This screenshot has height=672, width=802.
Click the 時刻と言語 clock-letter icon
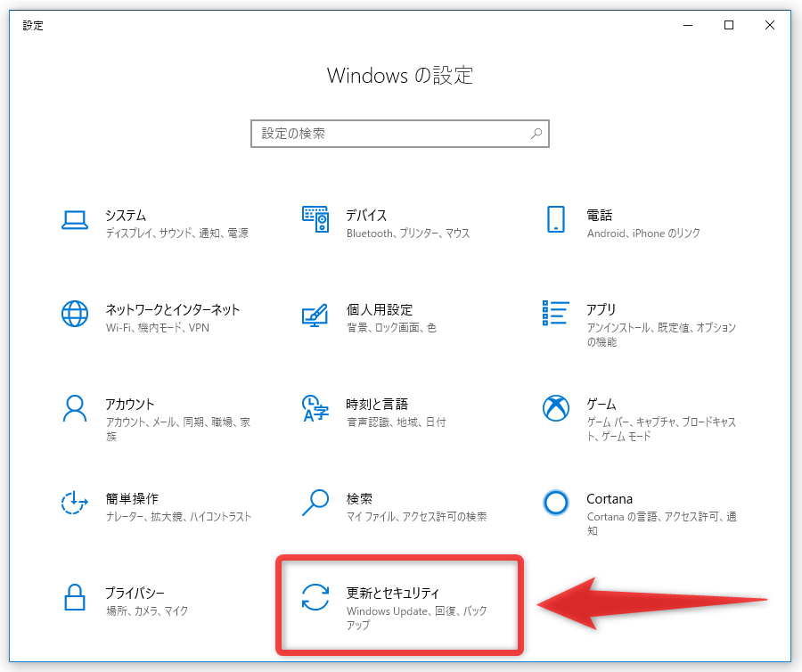pos(315,408)
